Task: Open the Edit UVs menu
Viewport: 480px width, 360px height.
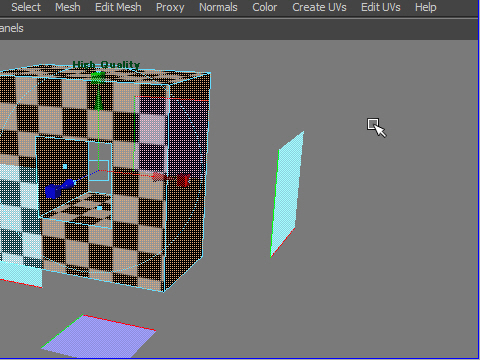Action: pos(381,7)
